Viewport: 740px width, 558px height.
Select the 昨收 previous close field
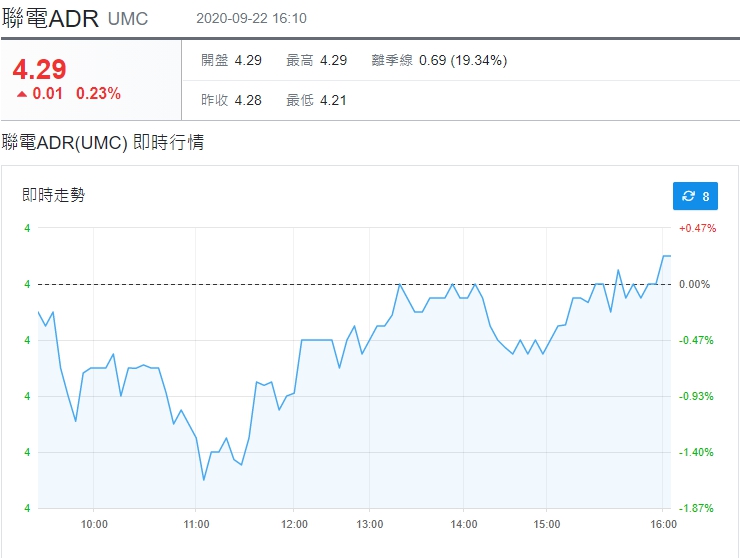(231, 100)
